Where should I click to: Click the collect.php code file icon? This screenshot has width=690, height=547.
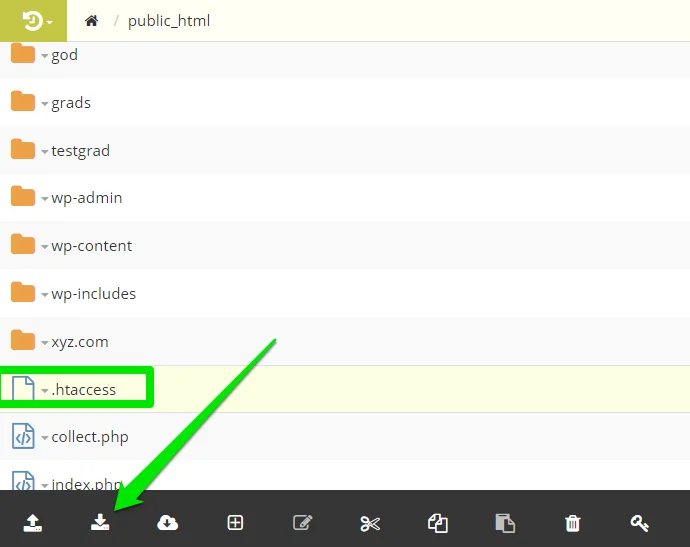pos(23,436)
